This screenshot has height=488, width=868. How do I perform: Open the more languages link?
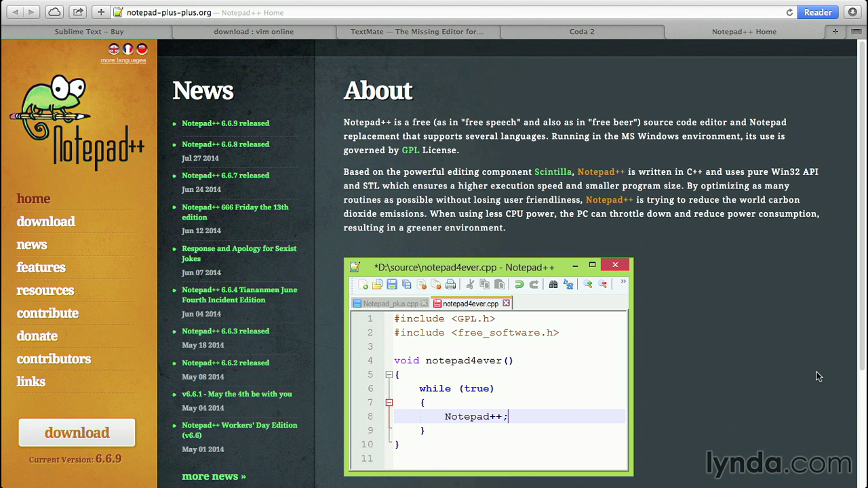tap(123, 60)
